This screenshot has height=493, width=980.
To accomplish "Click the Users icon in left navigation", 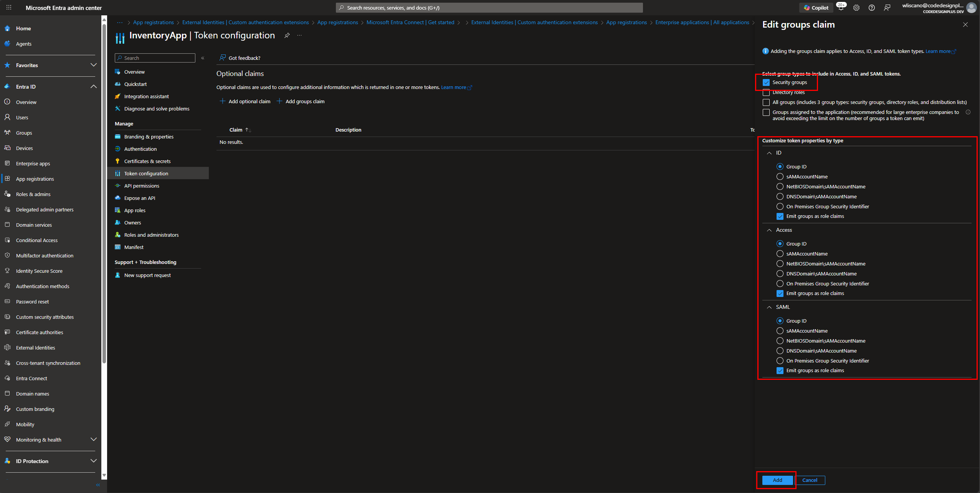I will (7, 117).
